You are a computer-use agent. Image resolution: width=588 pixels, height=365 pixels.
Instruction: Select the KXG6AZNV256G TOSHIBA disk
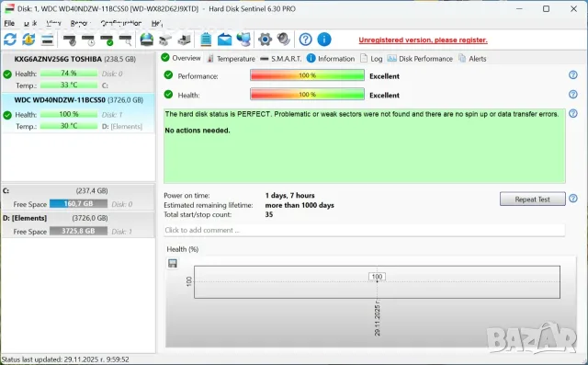coord(78,73)
